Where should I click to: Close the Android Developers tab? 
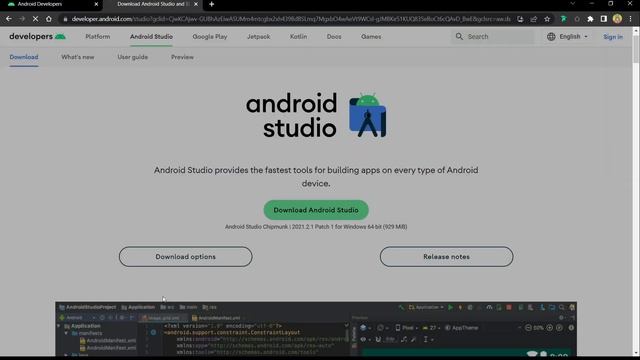coord(96,4)
